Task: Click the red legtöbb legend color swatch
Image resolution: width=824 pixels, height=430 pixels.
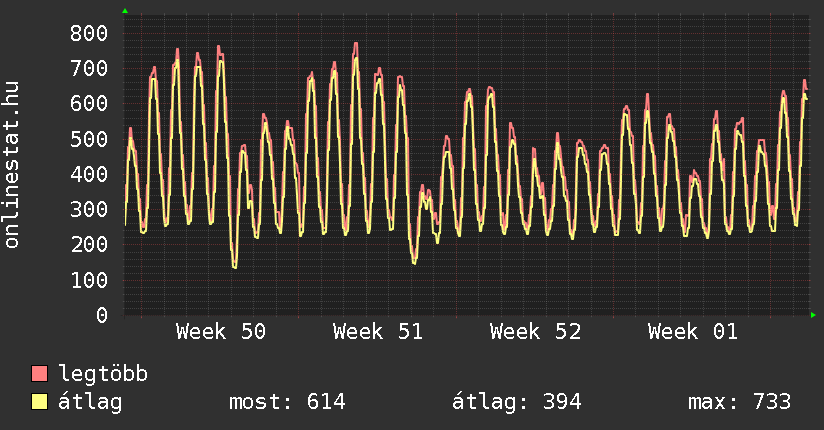Action: coord(40,374)
